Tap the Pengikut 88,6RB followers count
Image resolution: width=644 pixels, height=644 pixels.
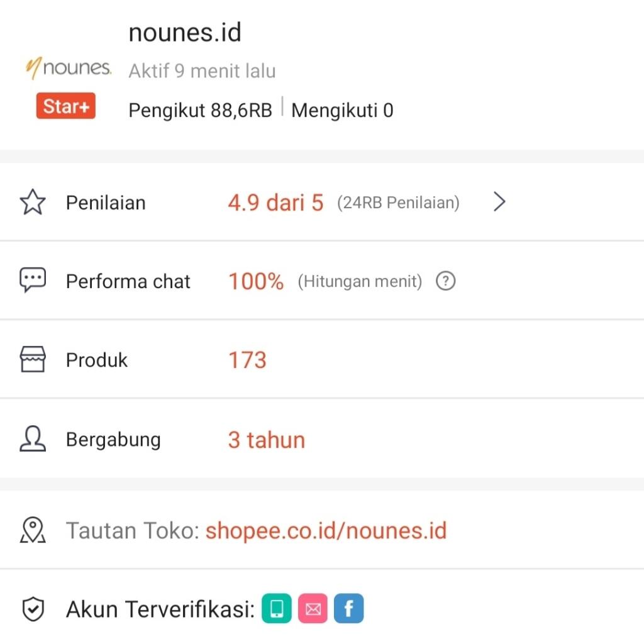[x=200, y=110]
